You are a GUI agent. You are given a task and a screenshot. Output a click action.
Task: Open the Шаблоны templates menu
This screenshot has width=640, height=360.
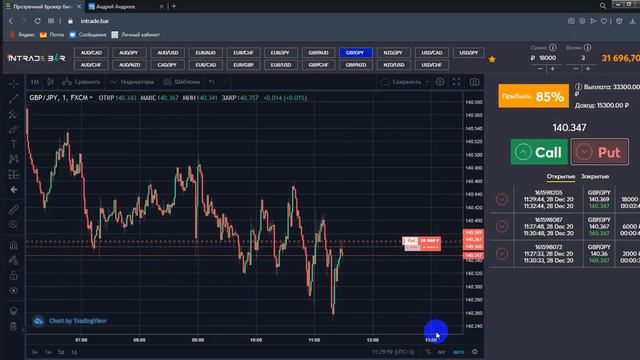pyautogui.click(x=182, y=82)
